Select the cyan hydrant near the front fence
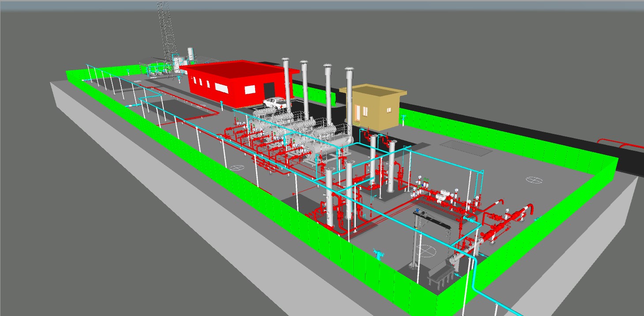The width and height of the screenshot is (644, 316). click(378, 252)
